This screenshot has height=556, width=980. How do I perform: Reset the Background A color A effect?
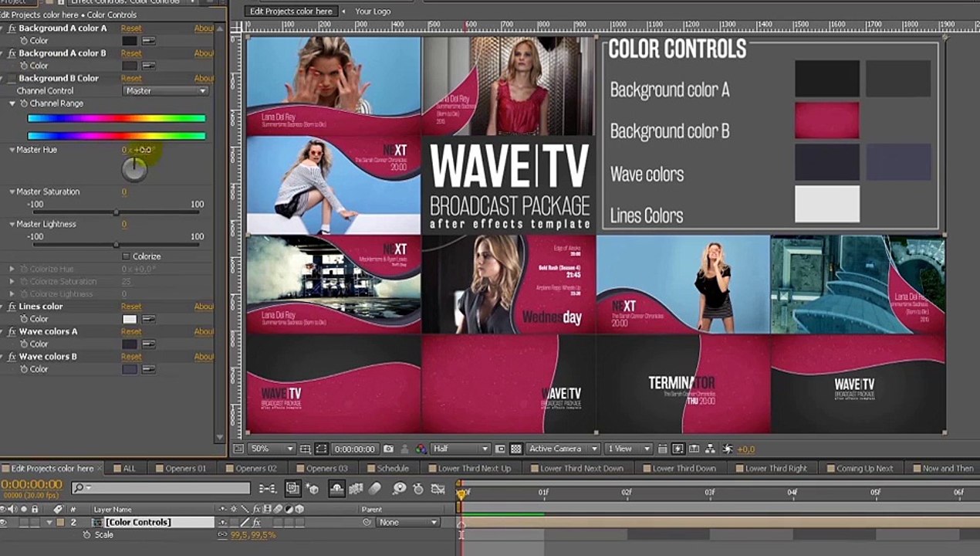[131, 29]
